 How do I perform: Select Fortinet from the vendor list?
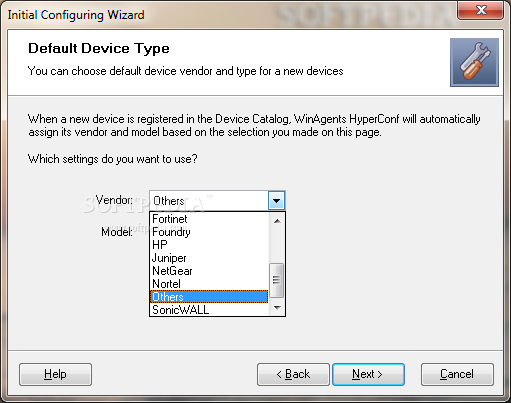(209, 219)
